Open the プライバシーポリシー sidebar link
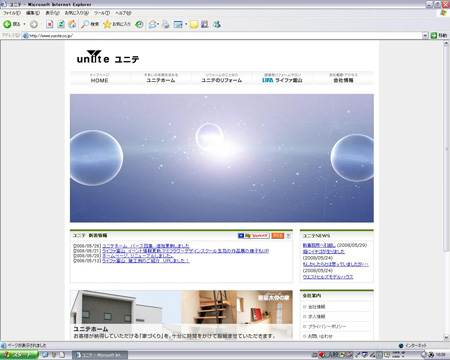 point(327,326)
